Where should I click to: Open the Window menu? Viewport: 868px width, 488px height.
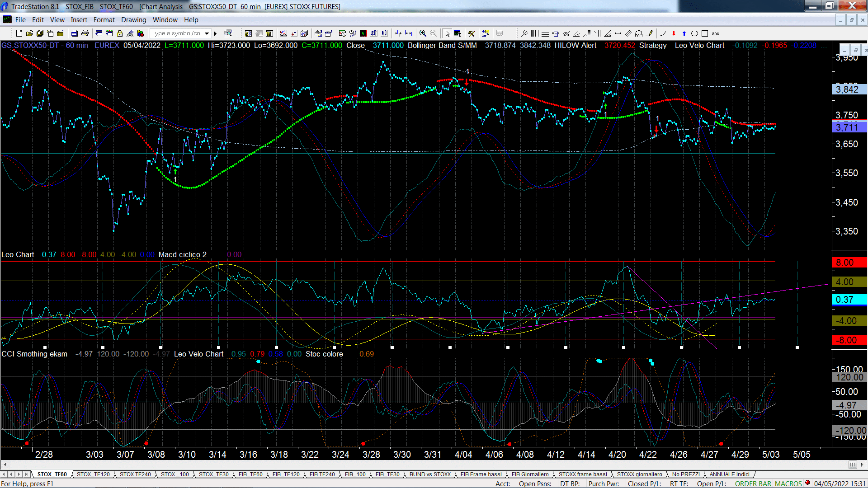point(165,19)
